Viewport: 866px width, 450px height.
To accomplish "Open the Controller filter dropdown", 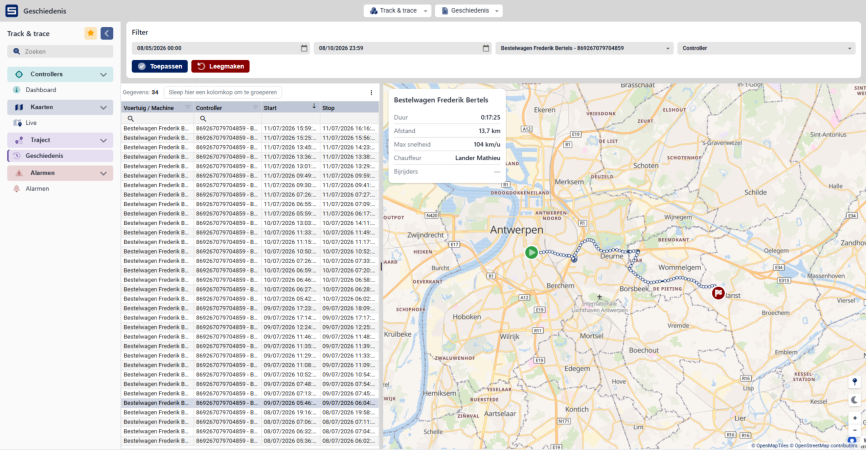I will click(x=766, y=48).
